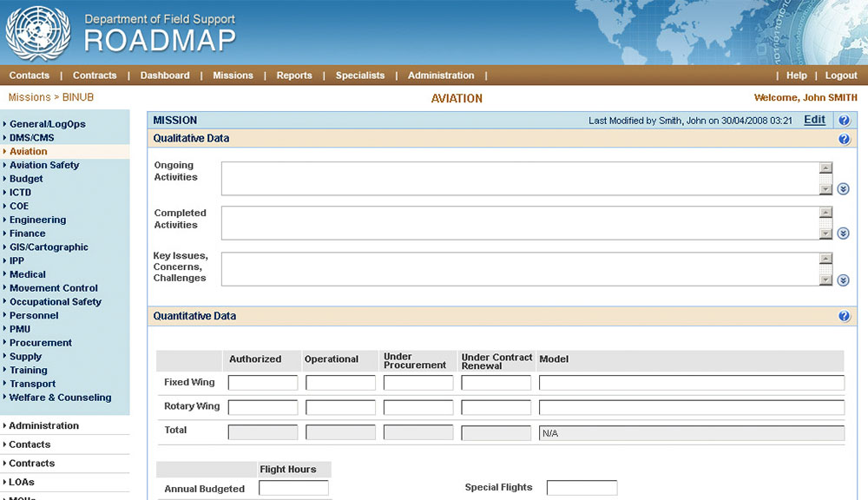Click up arrow of Key Issues scrollbar
Screen dimensions: 868x500
[x=825, y=259]
